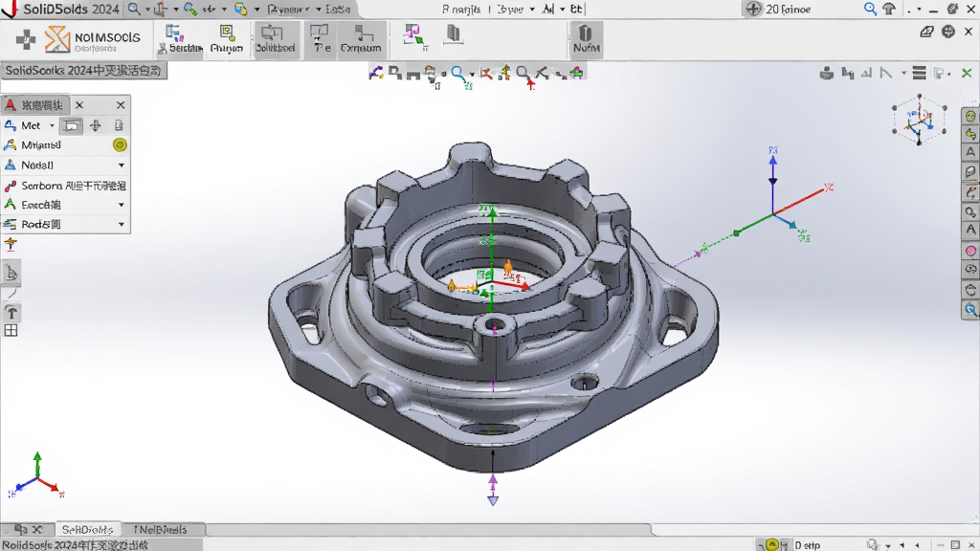Click the T'e ribbon tool
Screen dimensions: 980x551
[x=320, y=38]
